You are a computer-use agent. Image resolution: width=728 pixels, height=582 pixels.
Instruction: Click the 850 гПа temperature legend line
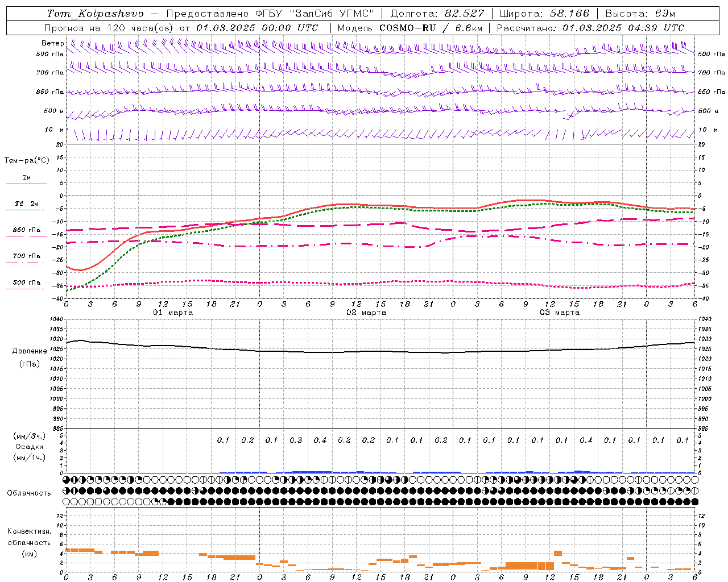point(26,236)
